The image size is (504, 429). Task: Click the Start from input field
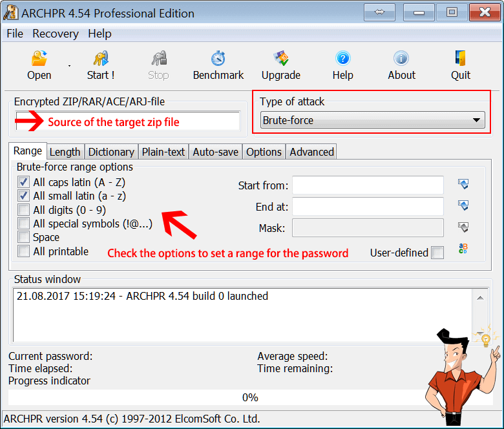368,185
